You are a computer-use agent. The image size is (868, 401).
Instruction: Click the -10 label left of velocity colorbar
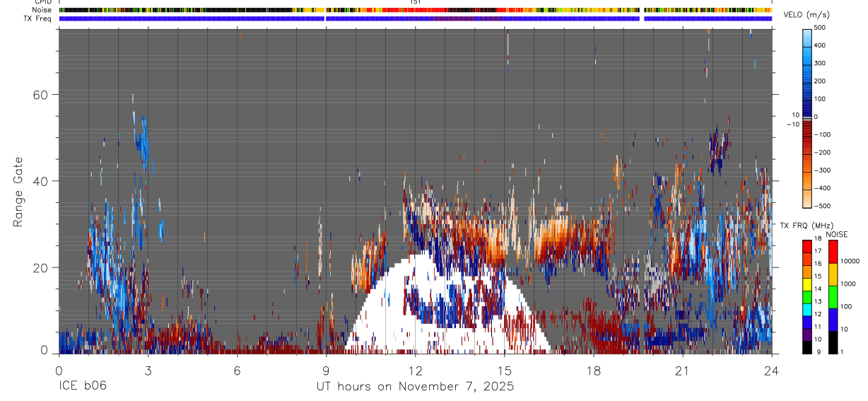point(792,124)
